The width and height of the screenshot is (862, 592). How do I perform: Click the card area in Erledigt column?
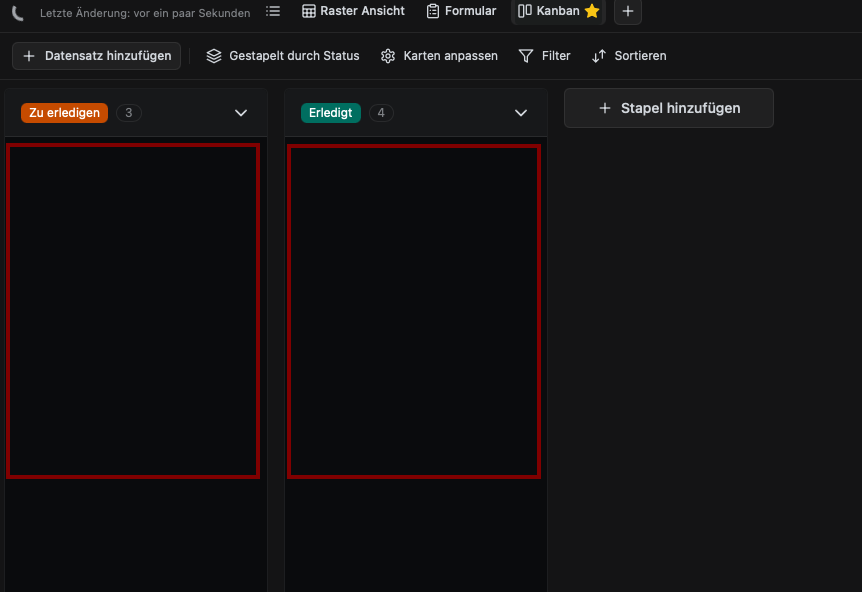pyautogui.click(x=414, y=310)
